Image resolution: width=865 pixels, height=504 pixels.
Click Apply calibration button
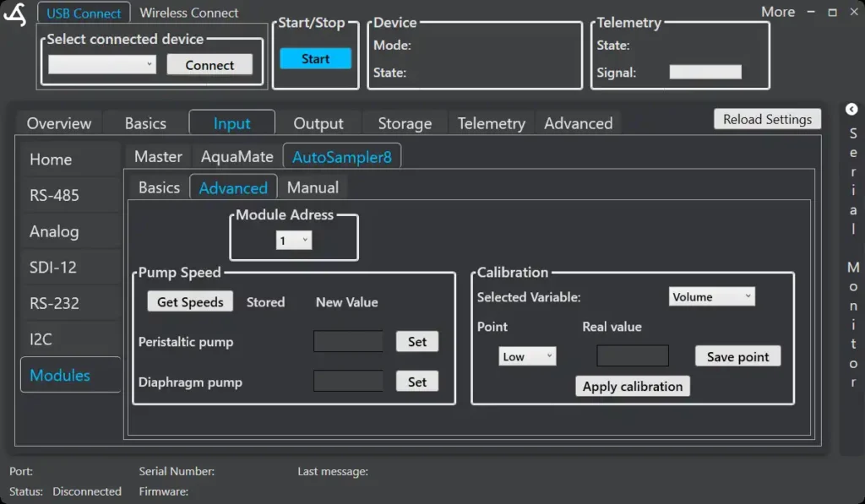click(633, 386)
